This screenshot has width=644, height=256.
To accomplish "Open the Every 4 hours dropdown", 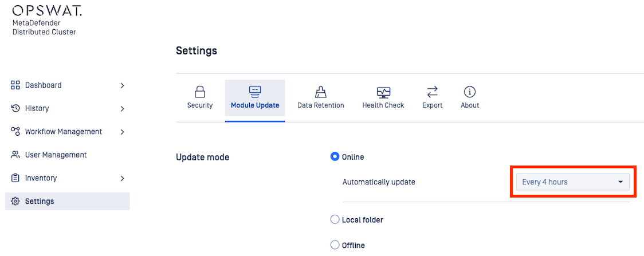I will [572, 182].
